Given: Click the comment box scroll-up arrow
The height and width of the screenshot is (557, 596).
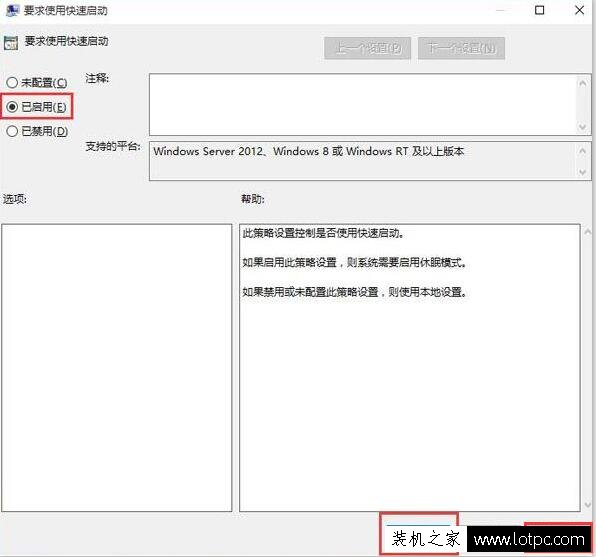Looking at the screenshot, I should (582, 83).
